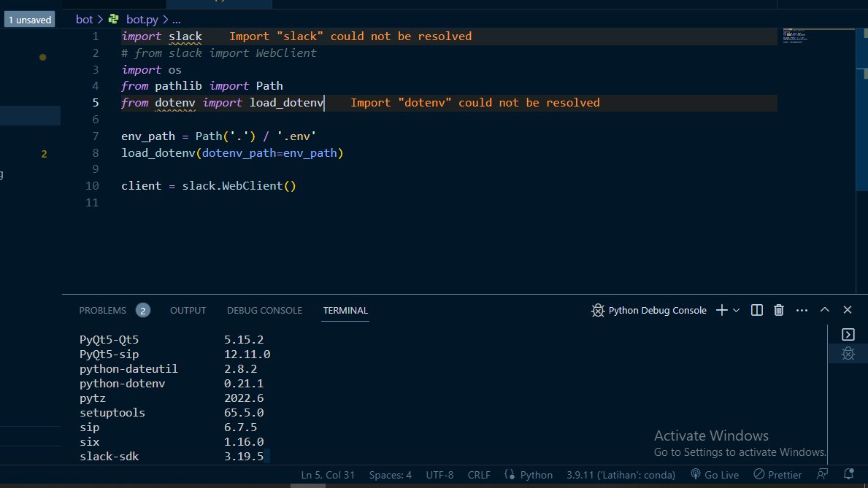Screen dimensions: 868x488
Task: Switch to the PROBLEMS tab
Action: click(102, 311)
